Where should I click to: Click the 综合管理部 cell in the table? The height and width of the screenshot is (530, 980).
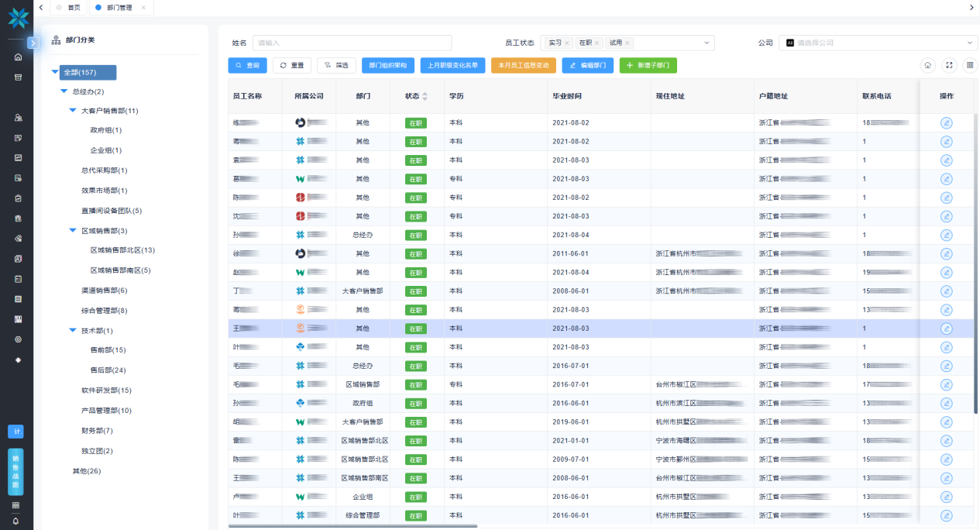click(363, 515)
